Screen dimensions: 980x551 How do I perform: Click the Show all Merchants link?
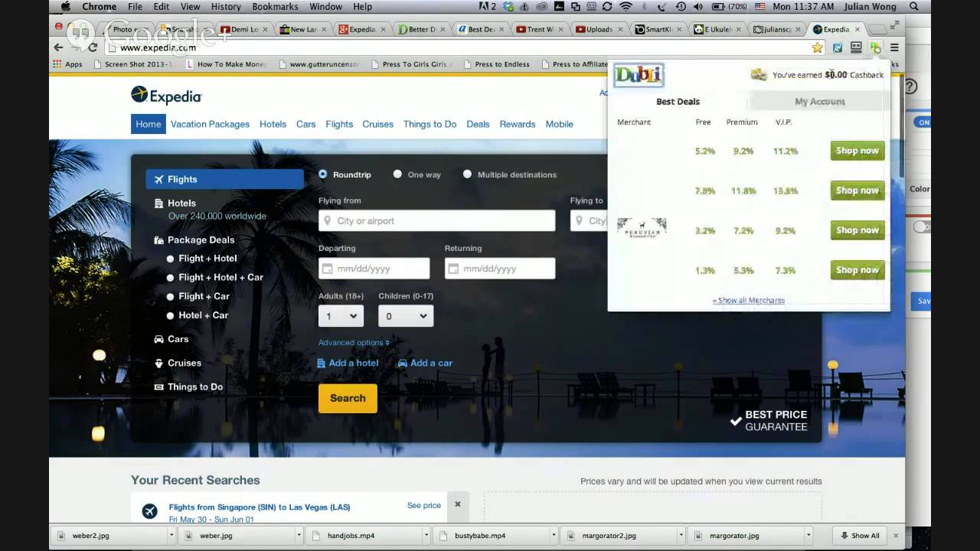point(748,301)
